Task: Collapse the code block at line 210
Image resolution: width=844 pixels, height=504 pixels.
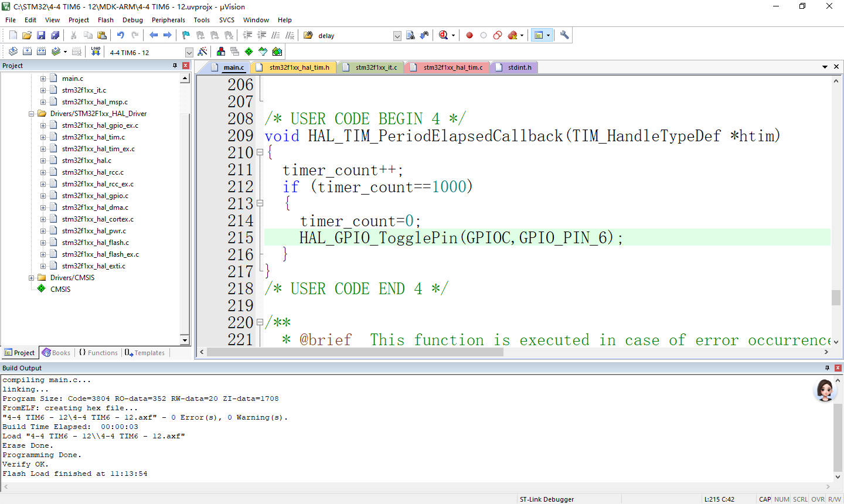Action: [x=260, y=152]
